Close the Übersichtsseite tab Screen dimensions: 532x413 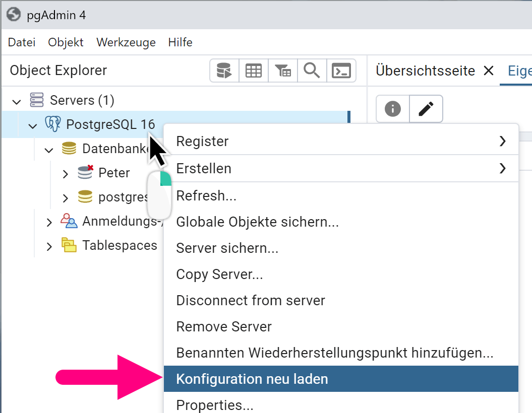[488, 71]
